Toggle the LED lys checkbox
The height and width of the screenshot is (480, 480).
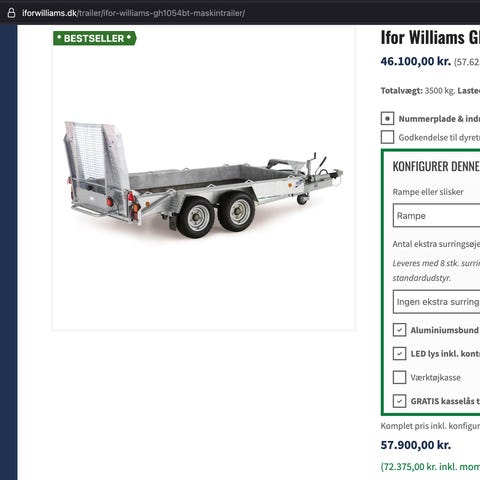[x=399, y=354]
